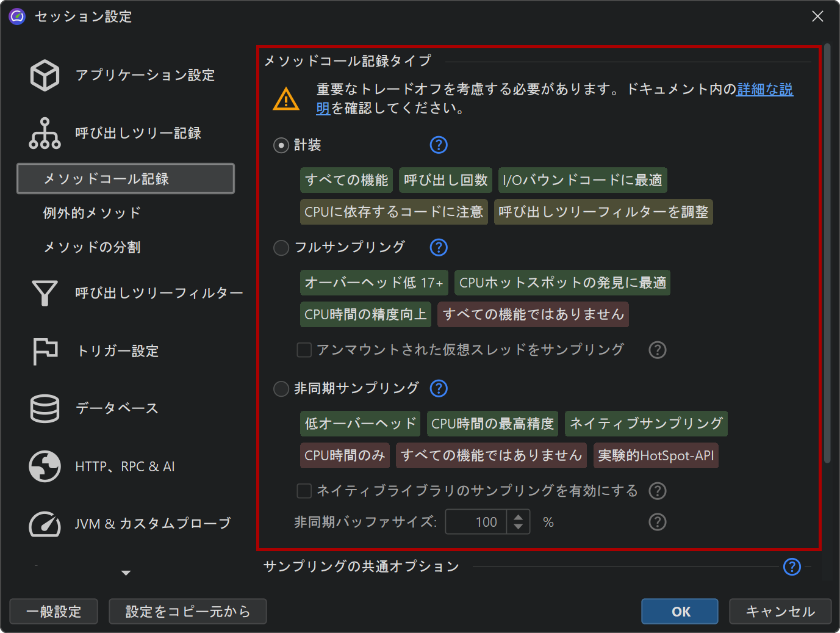Open 呼び出しツリーフィルター funnel icon

coord(45,293)
